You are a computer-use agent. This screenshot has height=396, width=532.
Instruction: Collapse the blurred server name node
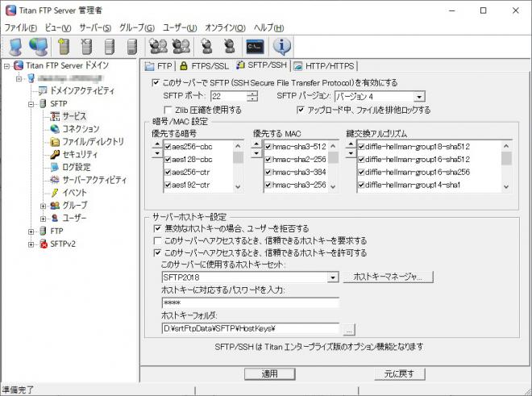[19, 79]
